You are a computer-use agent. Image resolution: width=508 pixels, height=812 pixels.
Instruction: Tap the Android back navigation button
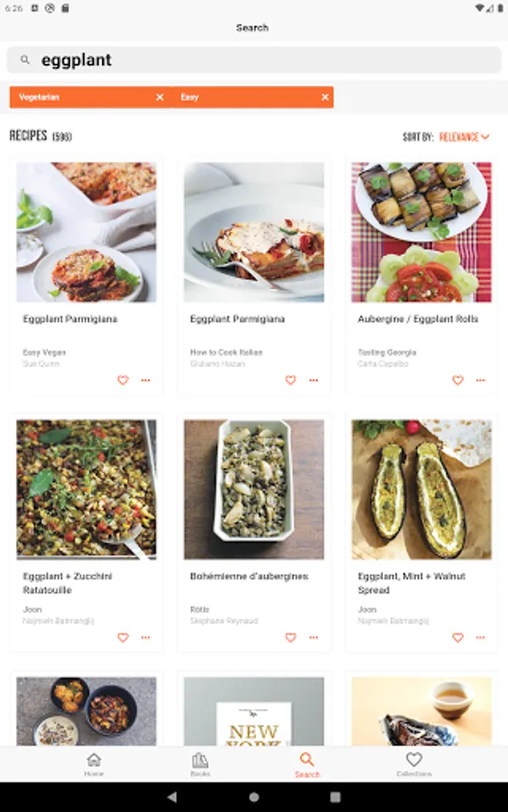point(172,797)
